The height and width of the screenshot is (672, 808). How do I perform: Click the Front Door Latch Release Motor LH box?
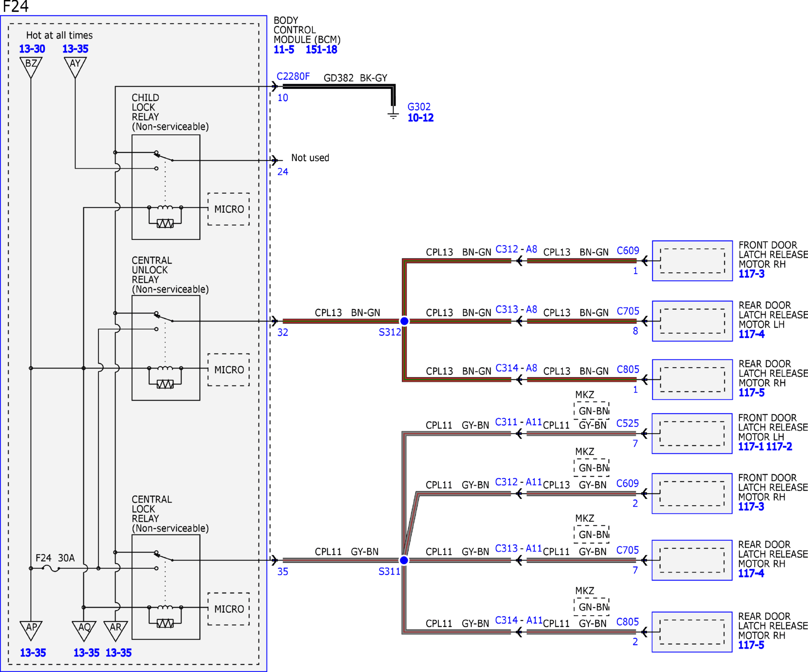pyautogui.click(x=692, y=433)
